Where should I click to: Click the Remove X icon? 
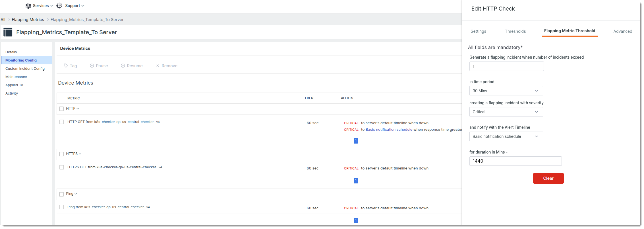tap(158, 66)
